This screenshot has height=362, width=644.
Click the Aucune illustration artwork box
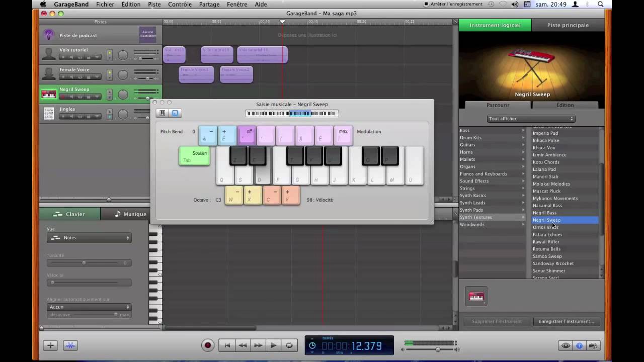148,35
